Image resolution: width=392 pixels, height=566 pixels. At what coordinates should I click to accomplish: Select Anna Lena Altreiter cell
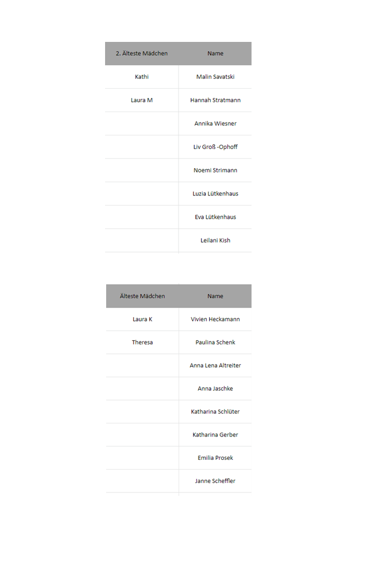coord(215,365)
